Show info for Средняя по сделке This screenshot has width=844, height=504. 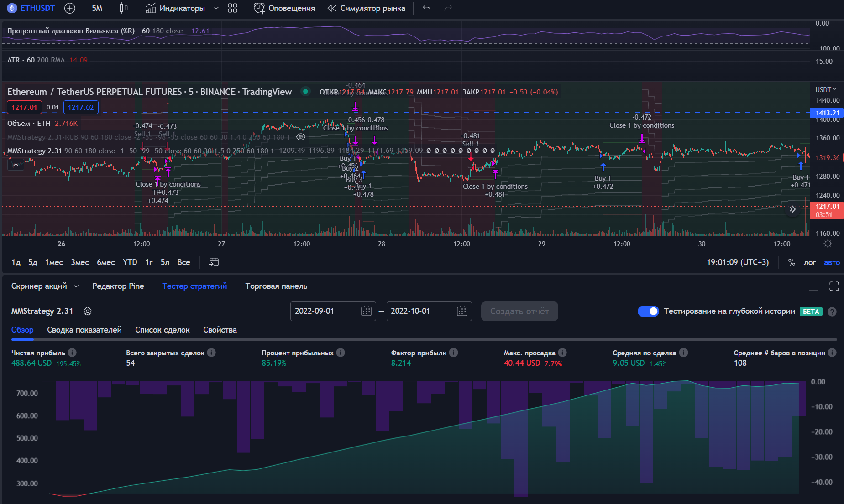click(x=683, y=353)
